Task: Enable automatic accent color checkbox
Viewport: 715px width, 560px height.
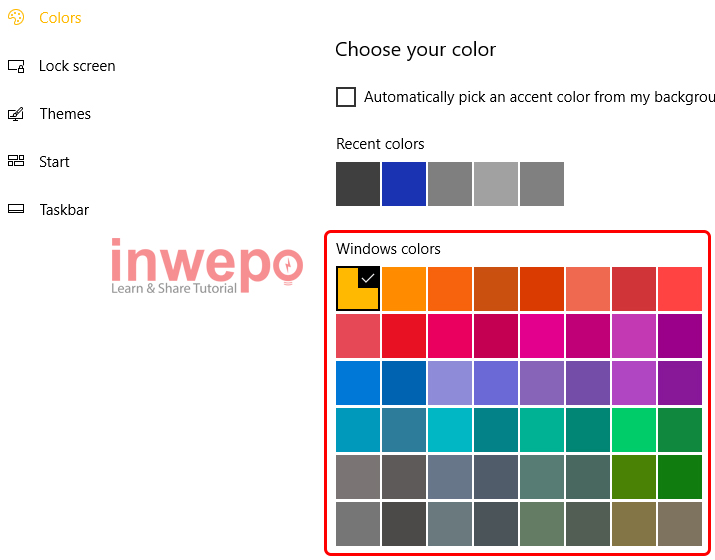Action: (346, 97)
